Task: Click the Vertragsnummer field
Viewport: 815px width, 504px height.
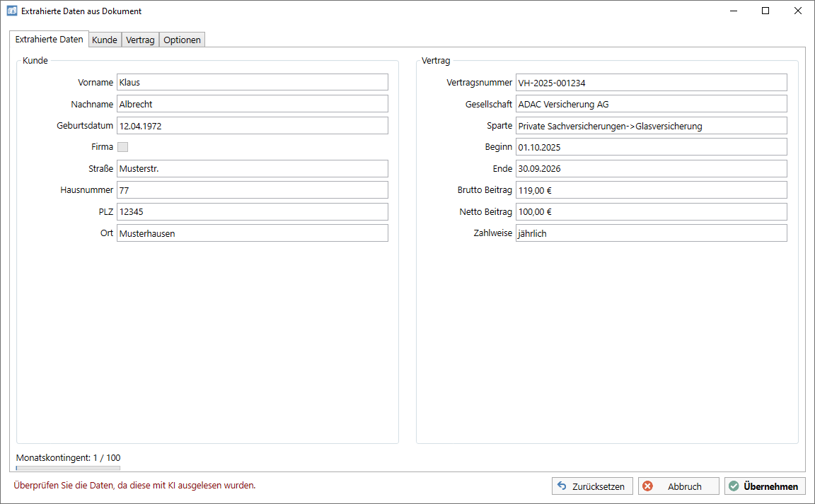Action: tap(651, 83)
